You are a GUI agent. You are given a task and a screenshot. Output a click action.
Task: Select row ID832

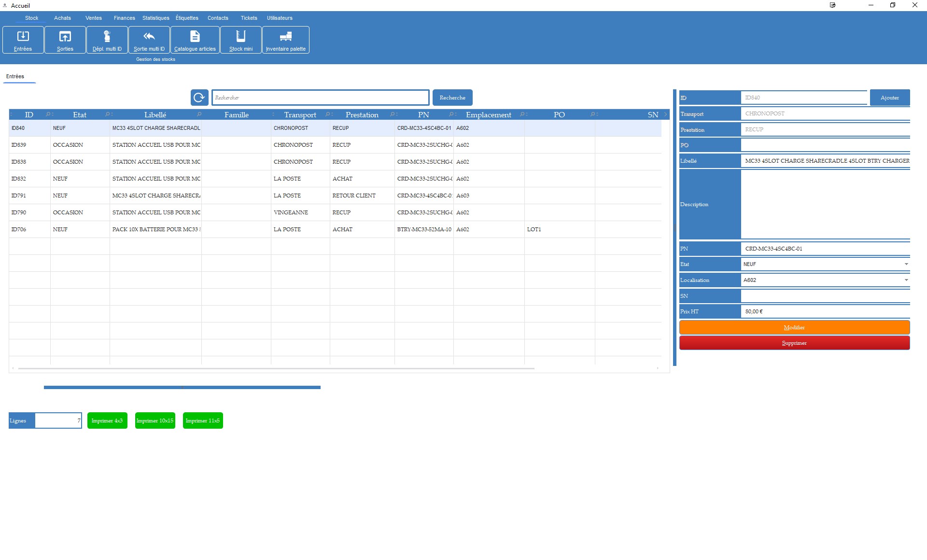click(335, 179)
